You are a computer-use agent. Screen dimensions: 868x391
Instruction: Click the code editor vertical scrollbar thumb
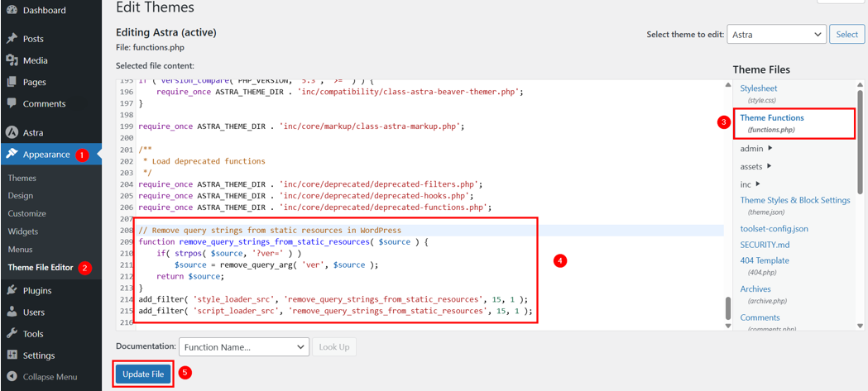pyautogui.click(x=728, y=308)
